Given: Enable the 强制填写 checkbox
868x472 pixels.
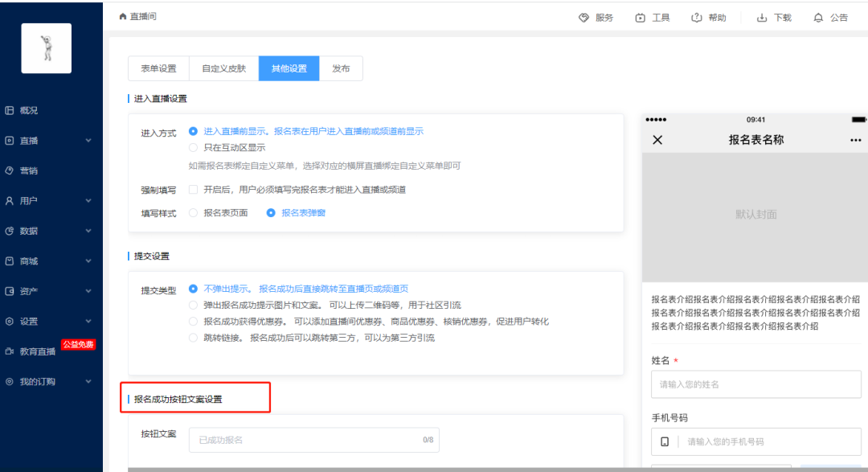Looking at the screenshot, I should pyautogui.click(x=193, y=190).
